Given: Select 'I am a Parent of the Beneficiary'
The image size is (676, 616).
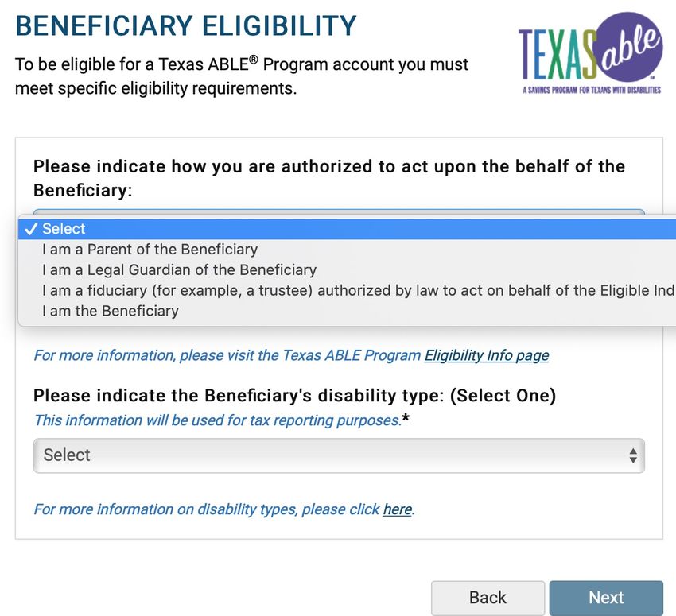Looking at the screenshot, I should pos(347,250).
